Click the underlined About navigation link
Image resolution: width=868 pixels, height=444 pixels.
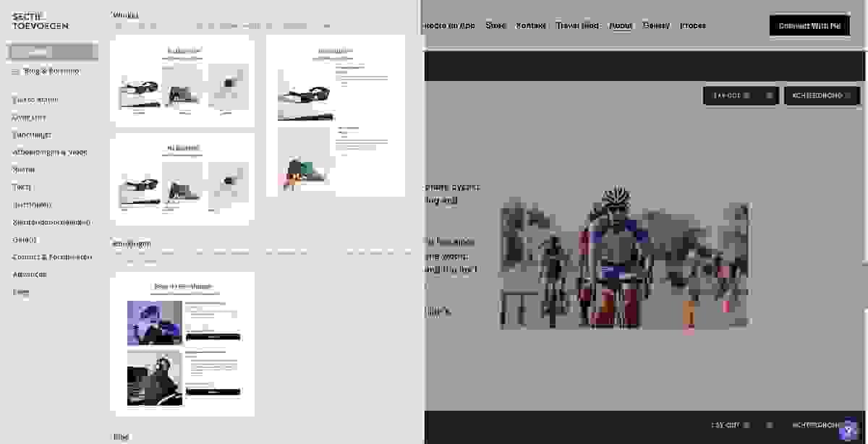(621, 25)
